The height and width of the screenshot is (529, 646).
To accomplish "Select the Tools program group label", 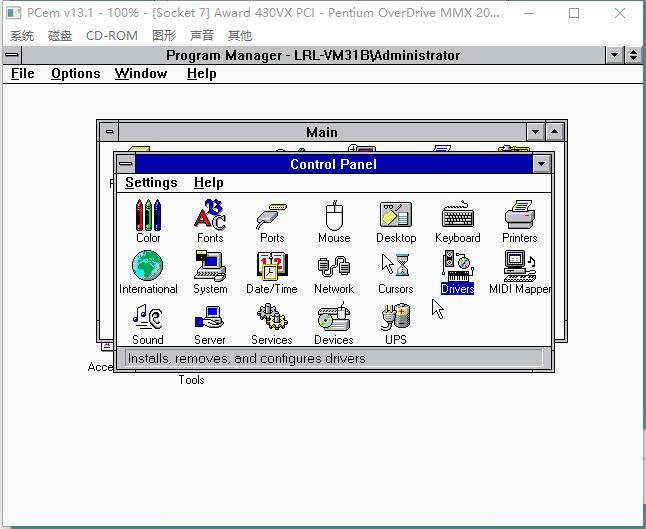I will point(191,380).
